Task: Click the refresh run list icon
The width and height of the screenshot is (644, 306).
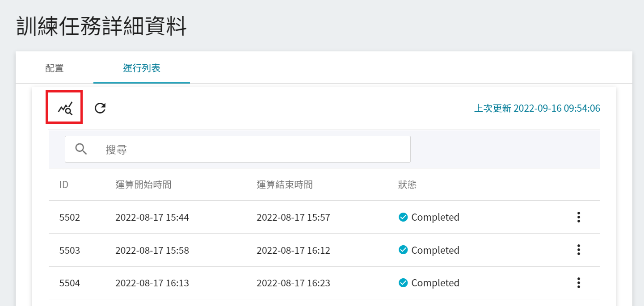Action: 100,108
